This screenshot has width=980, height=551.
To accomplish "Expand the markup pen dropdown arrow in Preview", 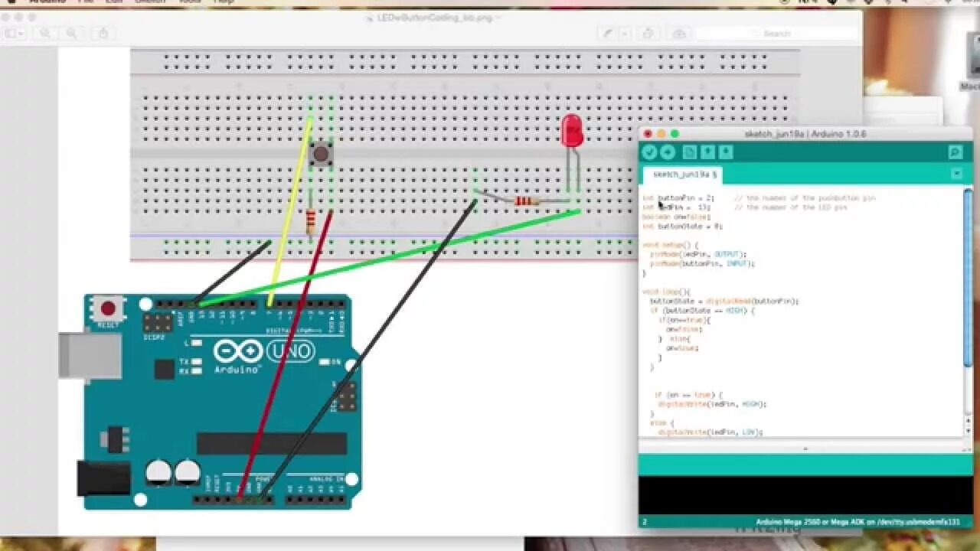I will coord(625,34).
